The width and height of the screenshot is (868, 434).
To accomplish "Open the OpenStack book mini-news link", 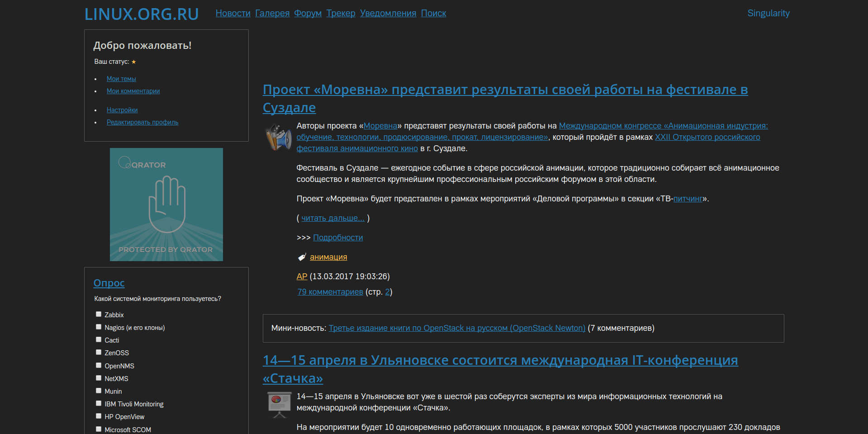I will [457, 328].
